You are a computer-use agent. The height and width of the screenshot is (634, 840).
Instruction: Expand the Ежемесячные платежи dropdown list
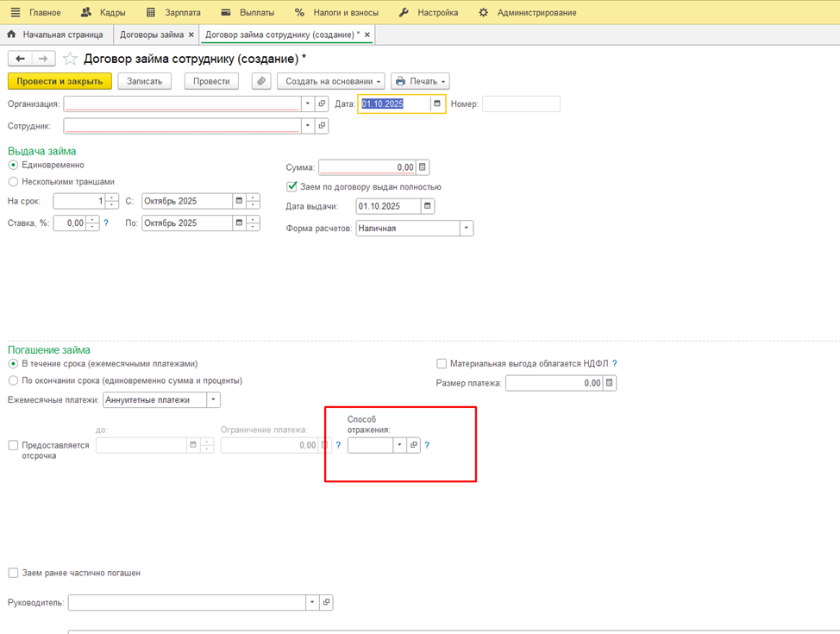[213, 400]
